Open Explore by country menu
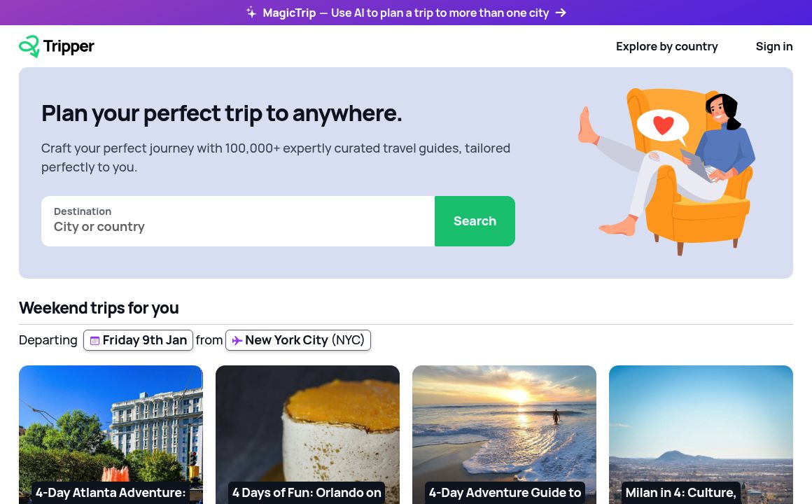 [x=666, y=46]
